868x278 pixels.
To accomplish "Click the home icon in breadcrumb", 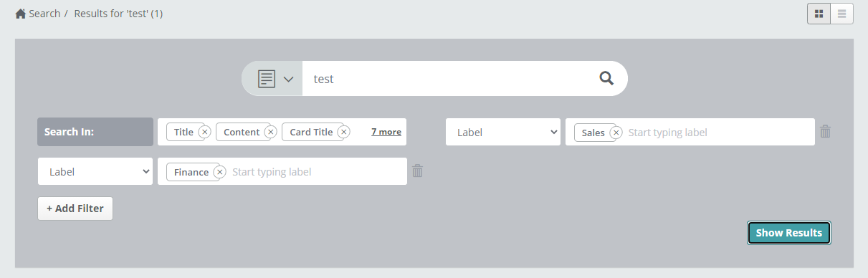I will (21, 14).
